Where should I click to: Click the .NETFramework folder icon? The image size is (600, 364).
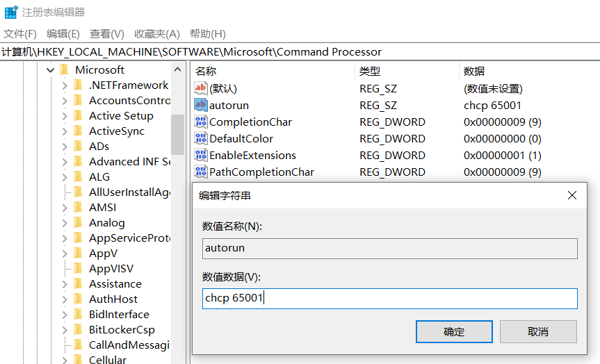[x=78, y=85]
